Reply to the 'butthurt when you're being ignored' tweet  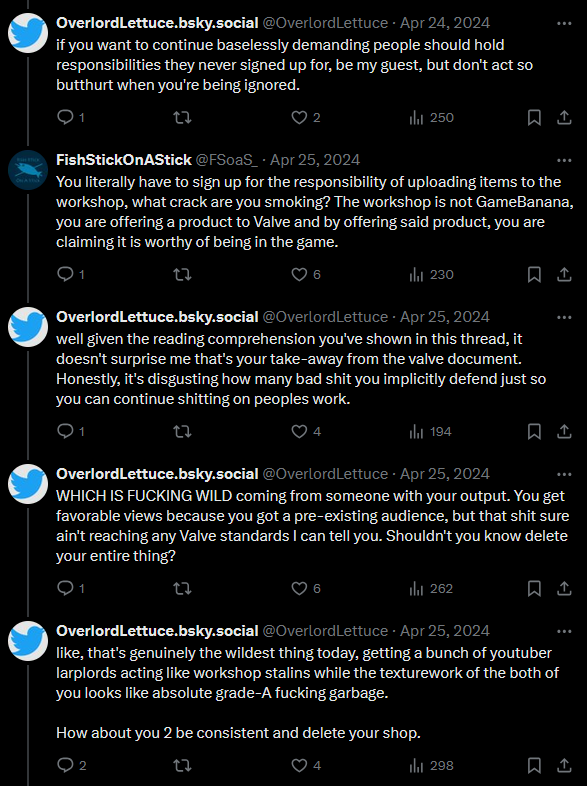pos(70,118)
